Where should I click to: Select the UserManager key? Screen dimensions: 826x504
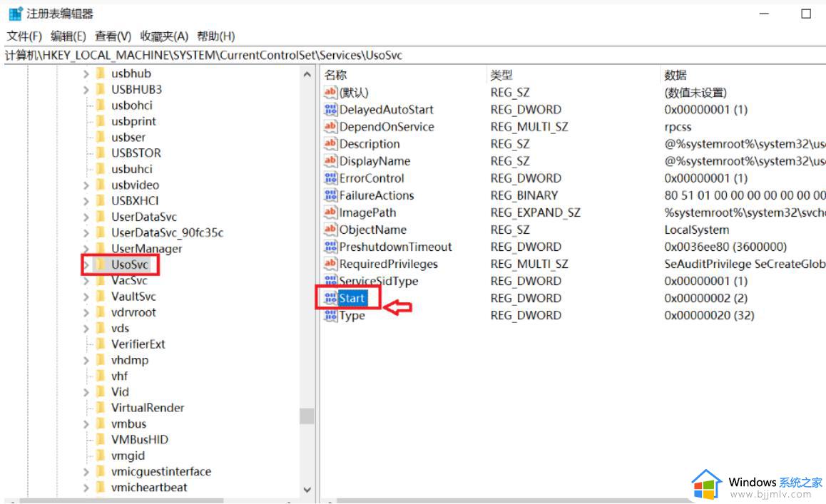tap(146, 249)
